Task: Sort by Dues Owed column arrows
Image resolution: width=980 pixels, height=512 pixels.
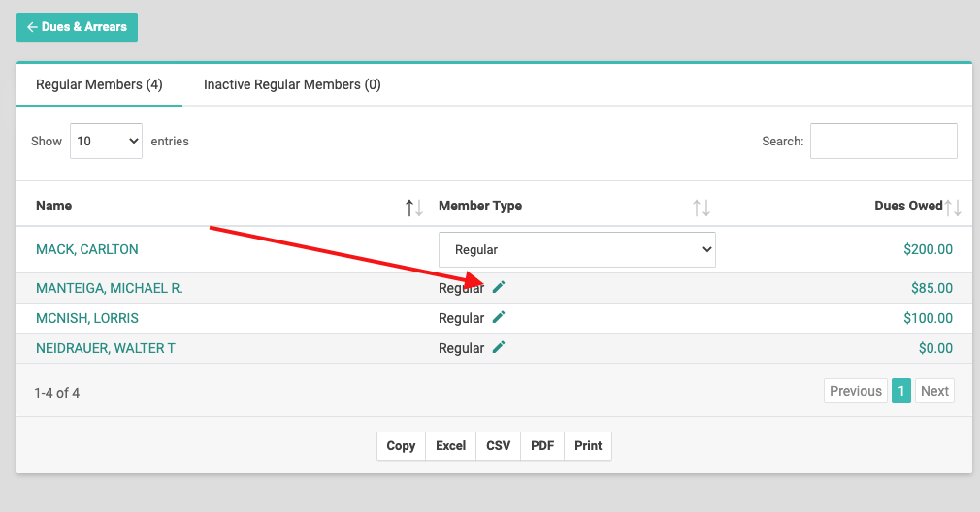Action: (x=953, y=208)
